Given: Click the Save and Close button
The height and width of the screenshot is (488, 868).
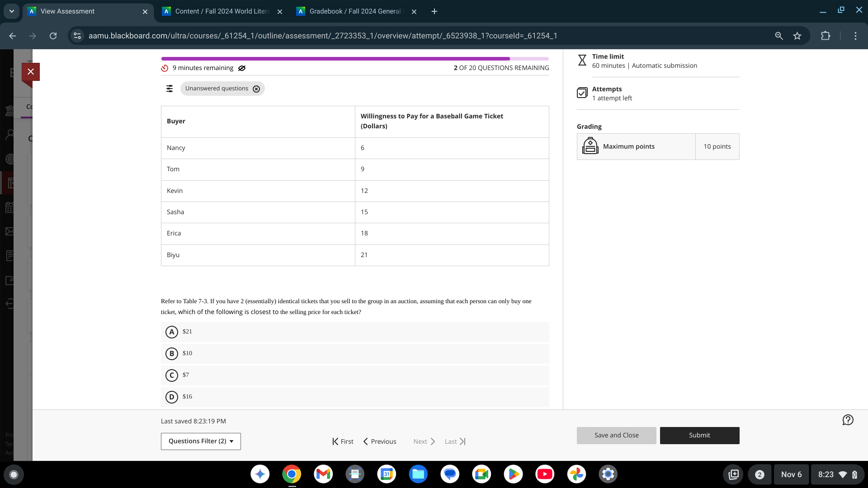Looking at the screenshot, I should (616, 435).
